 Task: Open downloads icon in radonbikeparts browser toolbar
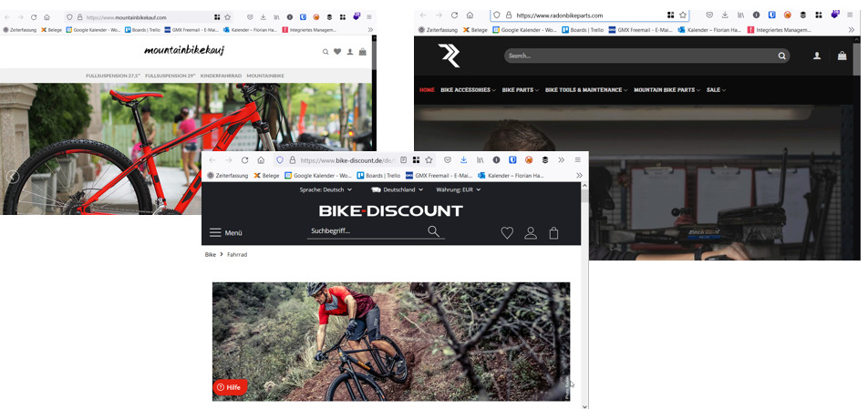(x=725, y=15)
